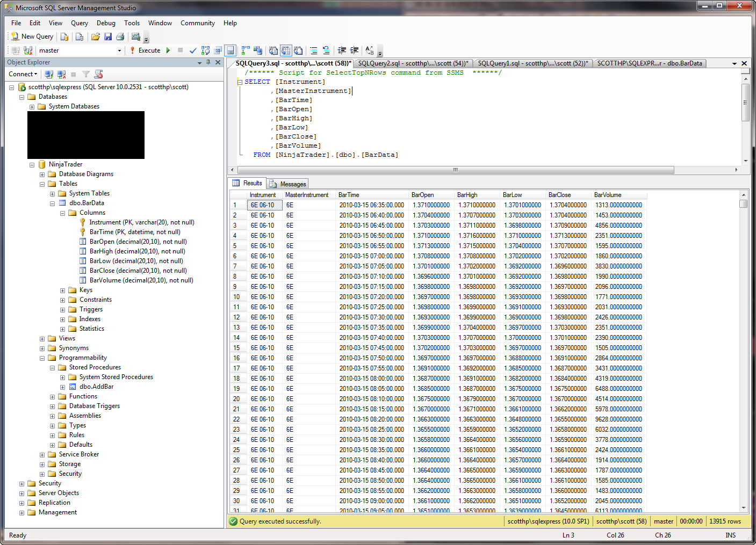Click the Print icon in the toolbar
Viewport: 756px width, 545px height.
120,37
